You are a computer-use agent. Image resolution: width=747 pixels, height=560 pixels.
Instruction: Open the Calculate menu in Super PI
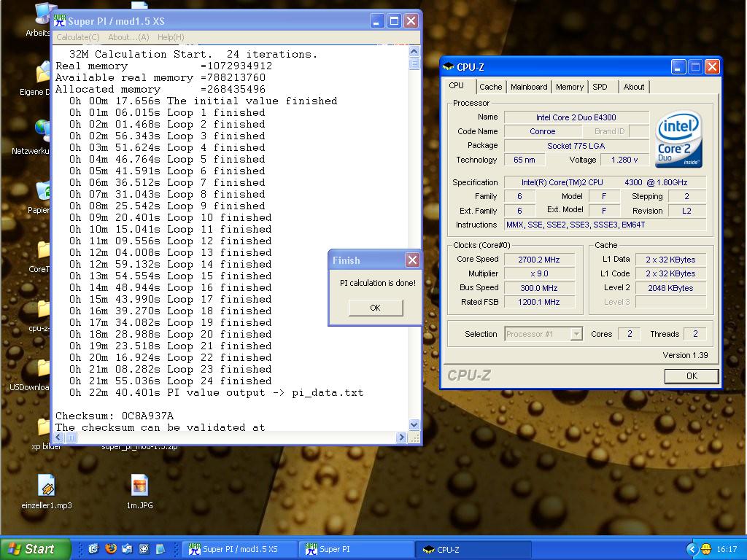[78, 37]
